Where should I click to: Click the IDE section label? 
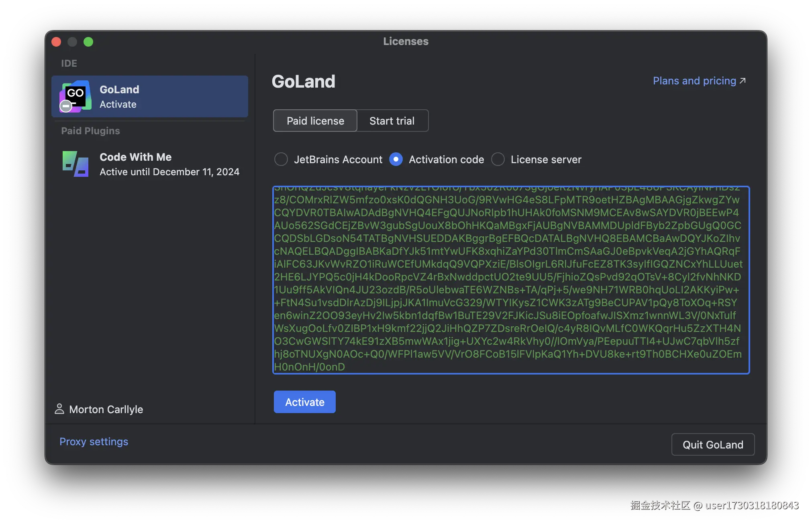(x=69, y=63)
